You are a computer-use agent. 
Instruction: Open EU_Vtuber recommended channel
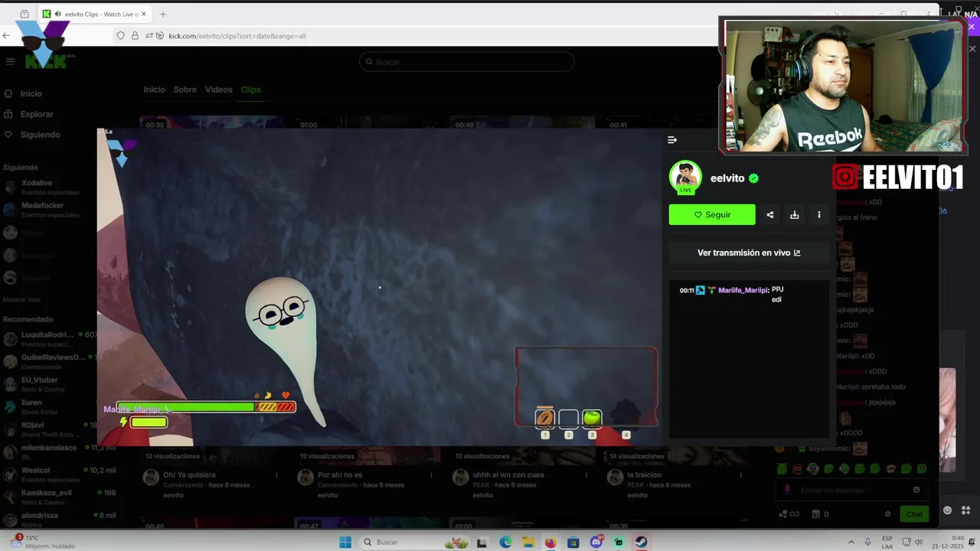tap(50, 384)
